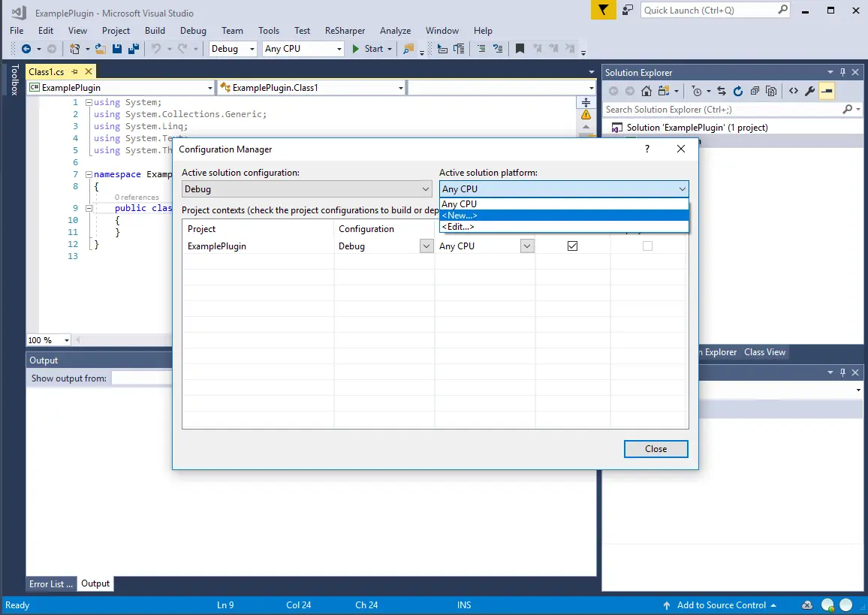Click the Open File folder icon
Image resolution: width=868 pixels, height=615 pixels.
tap(100, 49)
